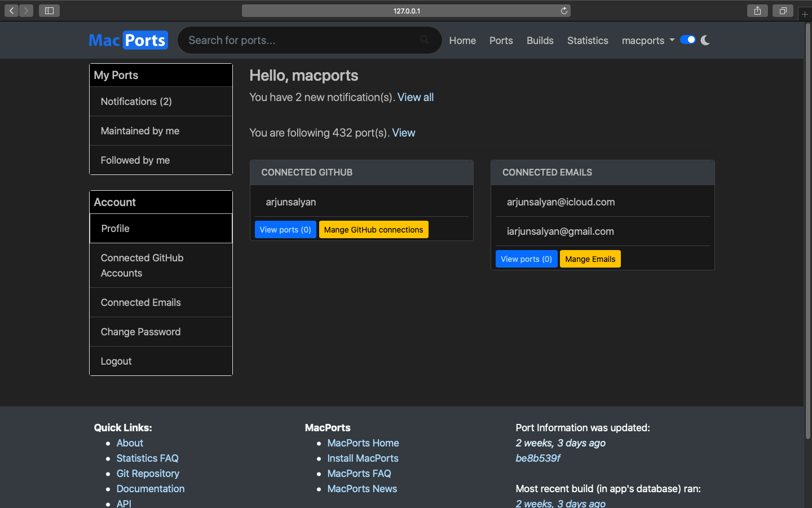Toggle Safari sidebar icon
The width and height of the screenshot is (812, 508).
pyautogui.click(x=49, y=11)
